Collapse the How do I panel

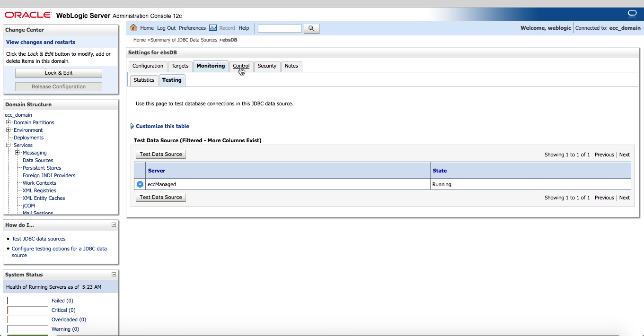[x=114, y=225]
